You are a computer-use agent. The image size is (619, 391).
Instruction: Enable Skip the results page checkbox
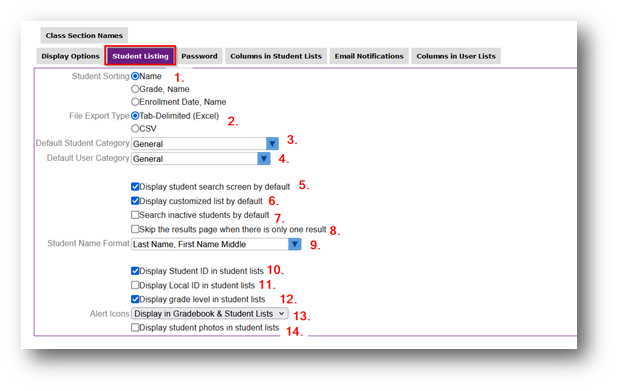coord(135,229)
